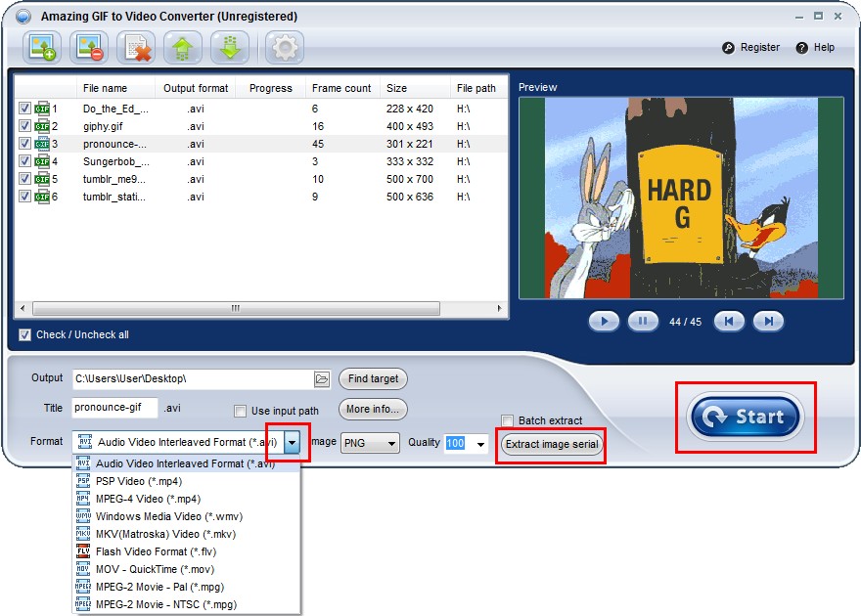Click the Find target button
Image resolution: width=861 pixels, height=616 pixels.
(x=373, y=378)
